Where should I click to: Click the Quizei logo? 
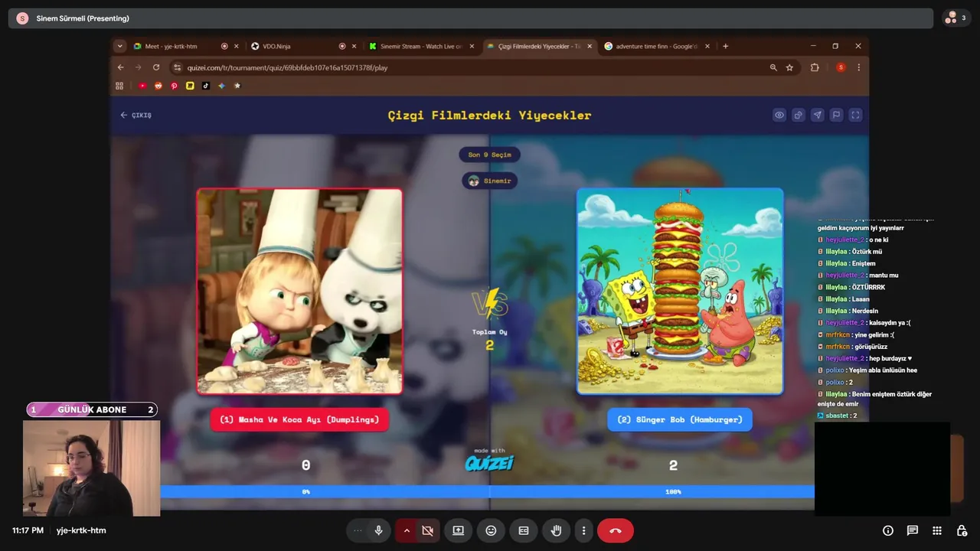point(489,462)
